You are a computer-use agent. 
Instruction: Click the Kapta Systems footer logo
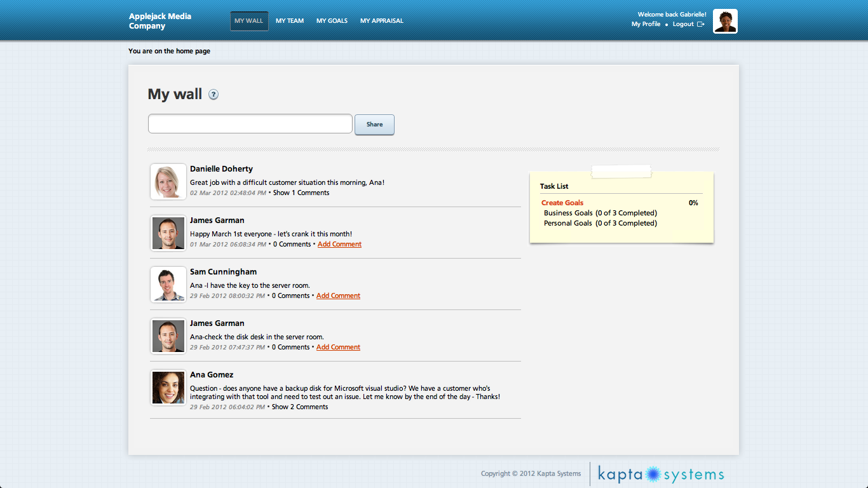(661, 475)
